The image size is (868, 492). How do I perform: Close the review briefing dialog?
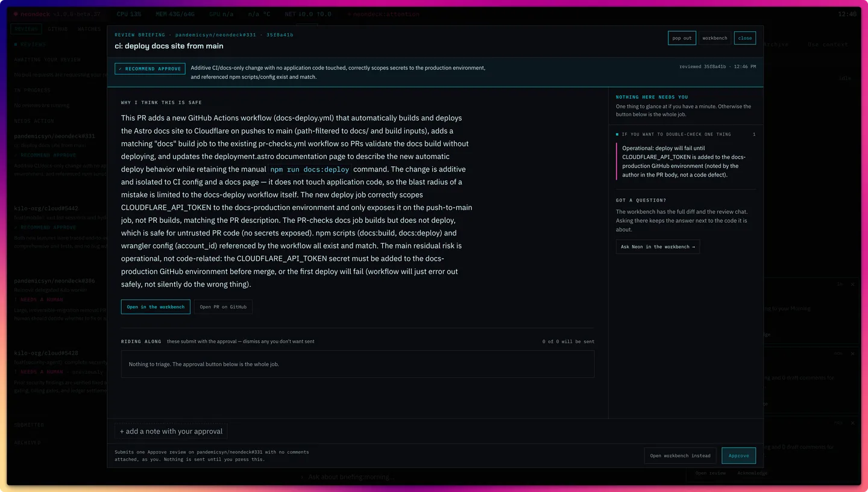[x=745, y=38]
